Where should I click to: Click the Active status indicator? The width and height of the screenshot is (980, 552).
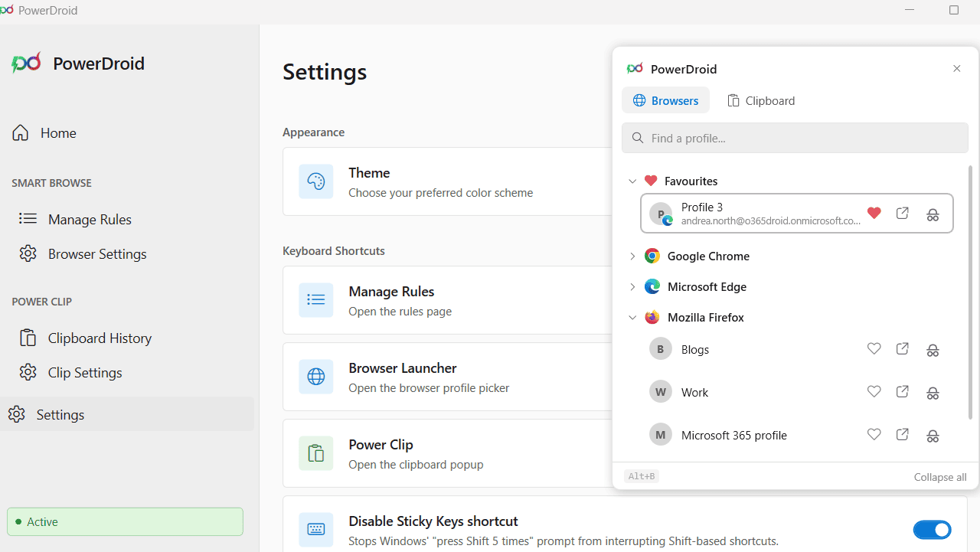tap(125, 521)
